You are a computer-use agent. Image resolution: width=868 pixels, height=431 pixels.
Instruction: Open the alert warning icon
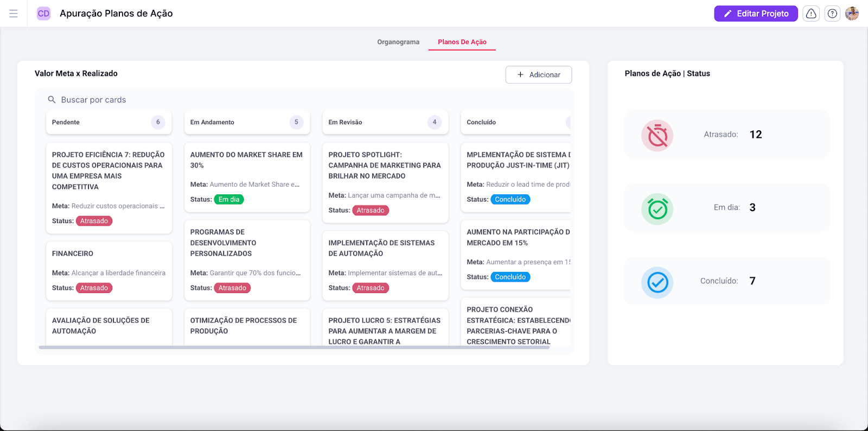click(x=811, y=14)
